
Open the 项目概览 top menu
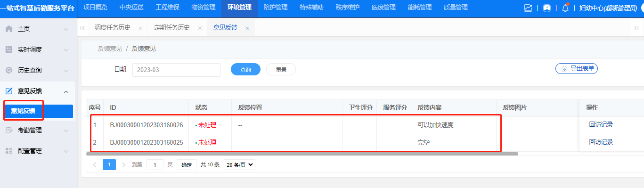[x=95, y=8]
